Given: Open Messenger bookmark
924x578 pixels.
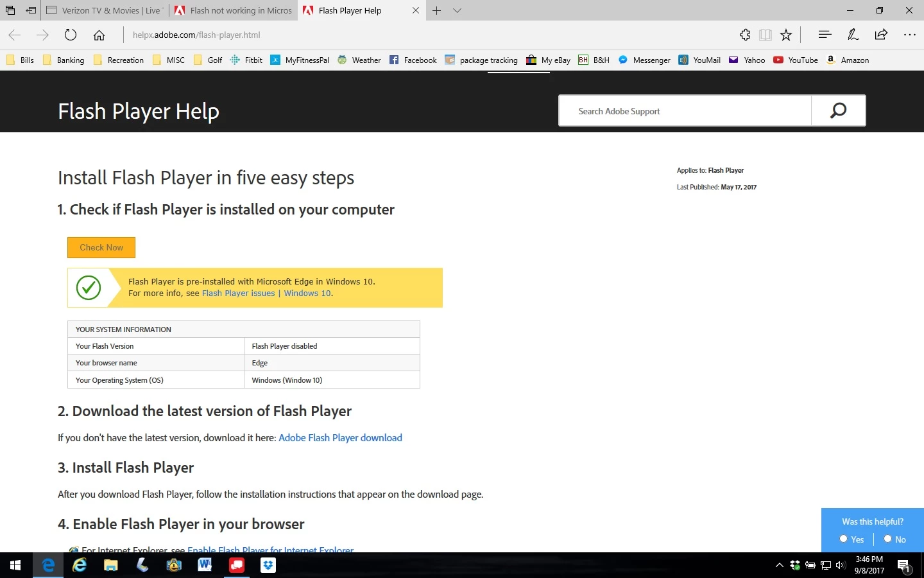Looking at the screenshot, I should (644, 60).
